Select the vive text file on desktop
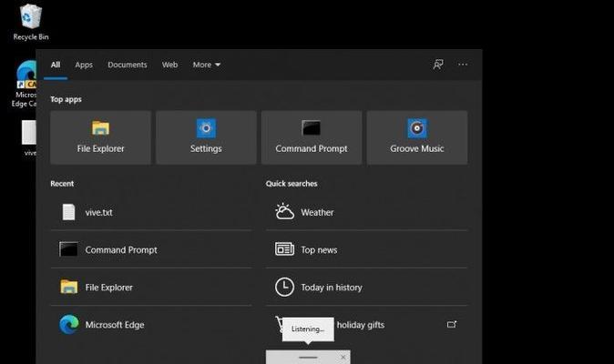614x364 pixels. [x=29, y=138]
